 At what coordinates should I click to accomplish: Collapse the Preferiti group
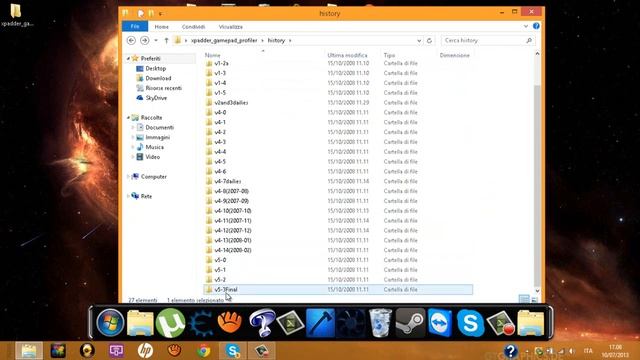tap(128, 59)
